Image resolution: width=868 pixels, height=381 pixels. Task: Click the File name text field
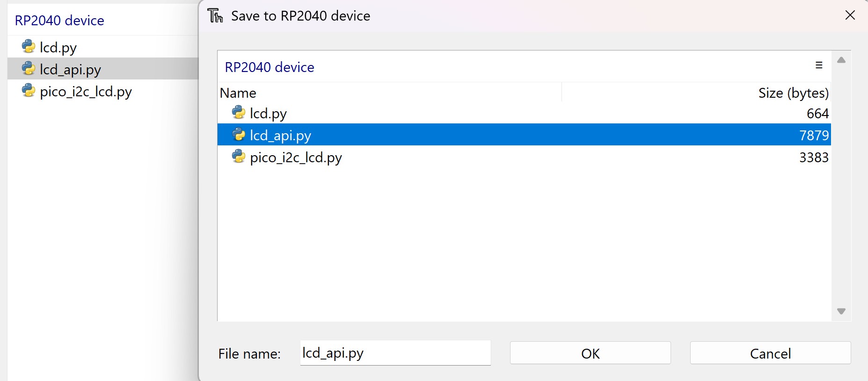(395, 353)
